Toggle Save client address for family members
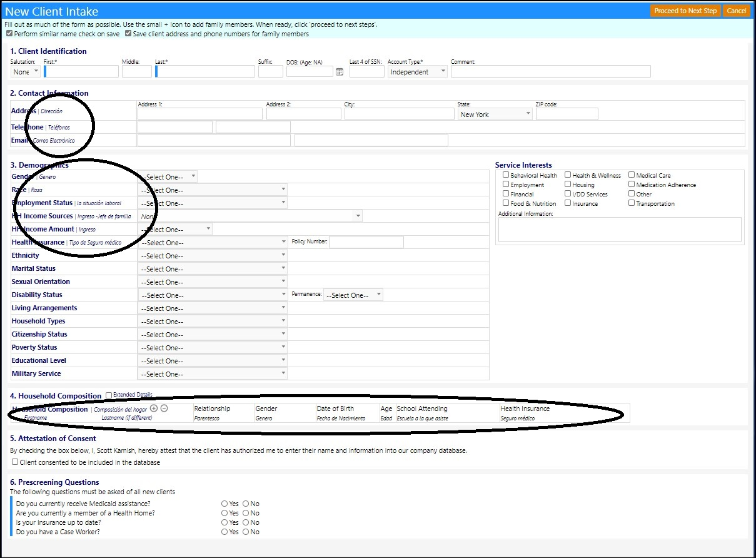 tap(128, 34)
